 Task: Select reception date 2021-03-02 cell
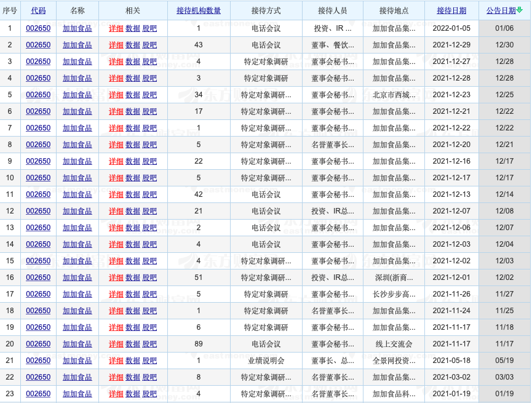(x=451, y=377)
